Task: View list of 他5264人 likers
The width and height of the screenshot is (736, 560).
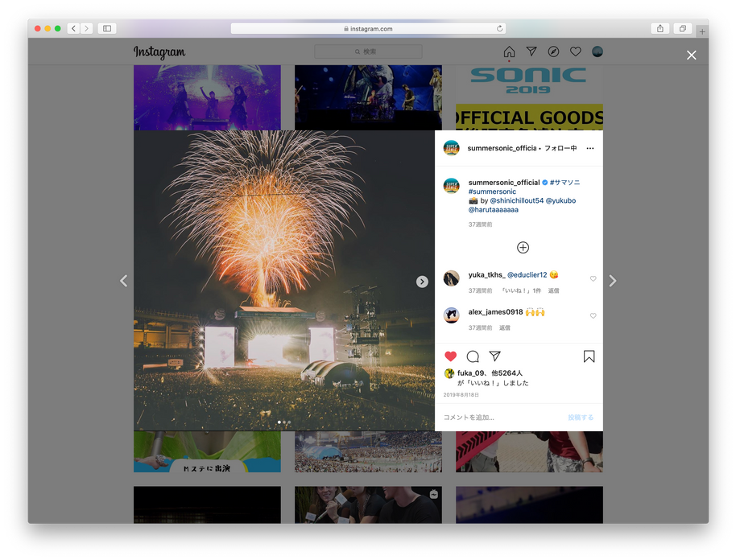Action: (507, 373)
